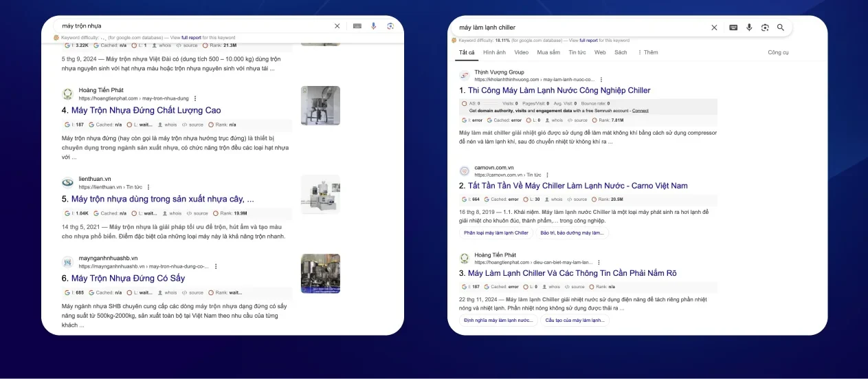The image size is (868, 379).
Task: Click the 'carnovn.com.vn' site name
Action: (494, 167)
